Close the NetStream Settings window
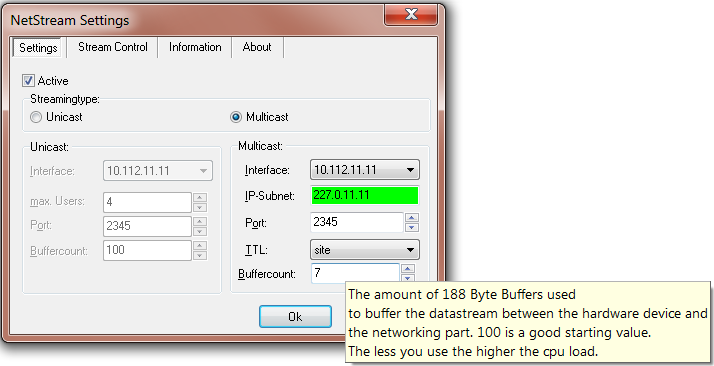 click(411, 15)
